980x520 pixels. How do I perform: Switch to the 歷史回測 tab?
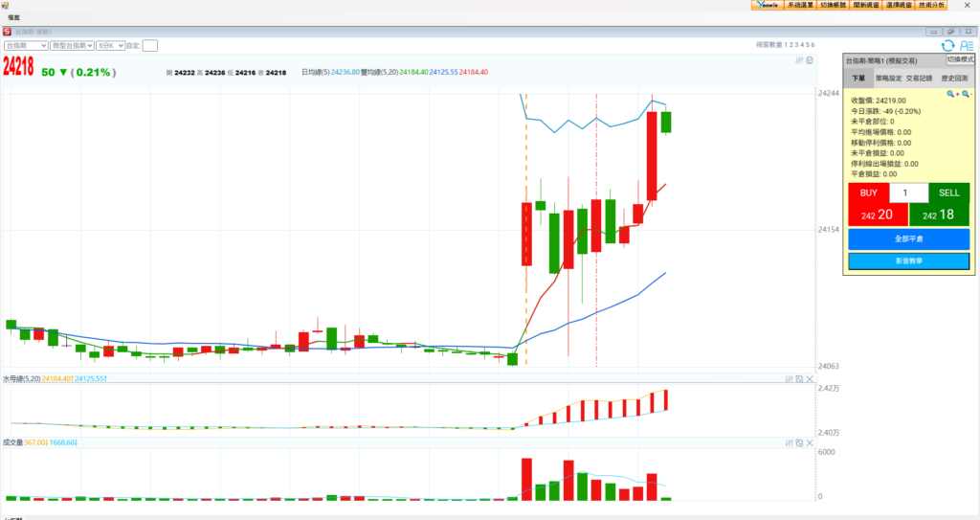click(954, 78)
